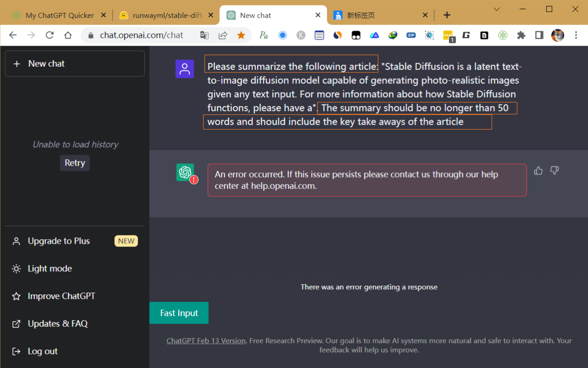Open the globe download manager extension
The image size is (588, 368).
tap(393, 35)
